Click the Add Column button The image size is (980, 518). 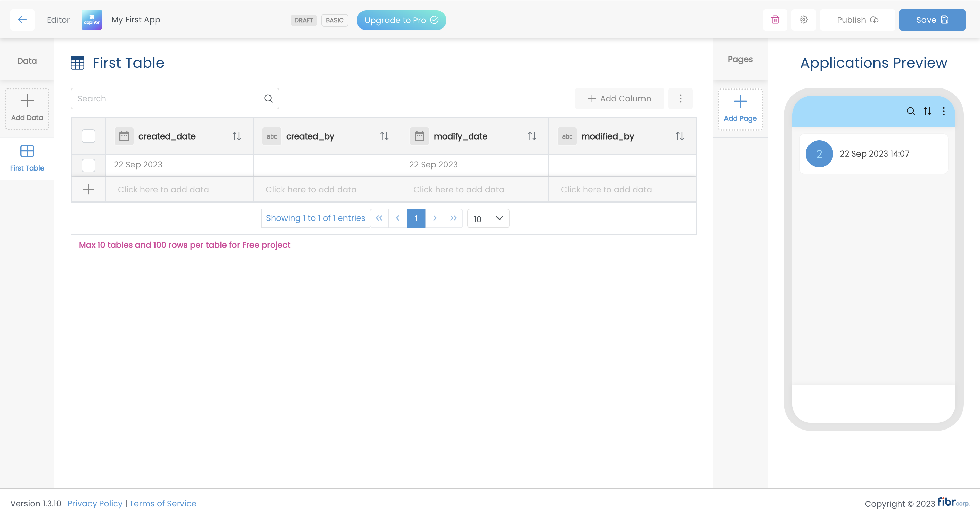619,99
